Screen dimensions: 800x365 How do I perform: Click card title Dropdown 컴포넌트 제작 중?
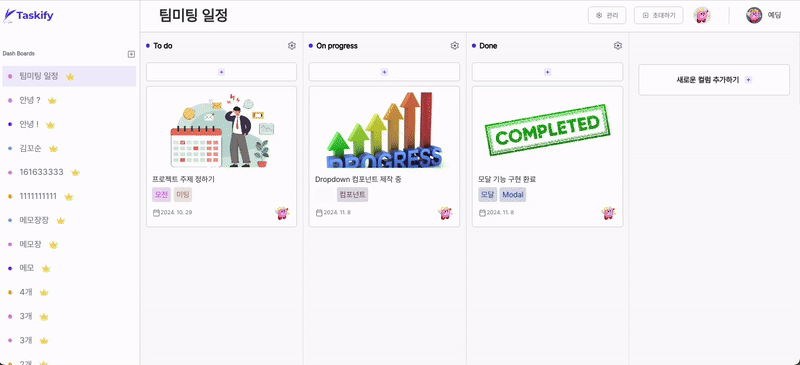tap(359, 180)
